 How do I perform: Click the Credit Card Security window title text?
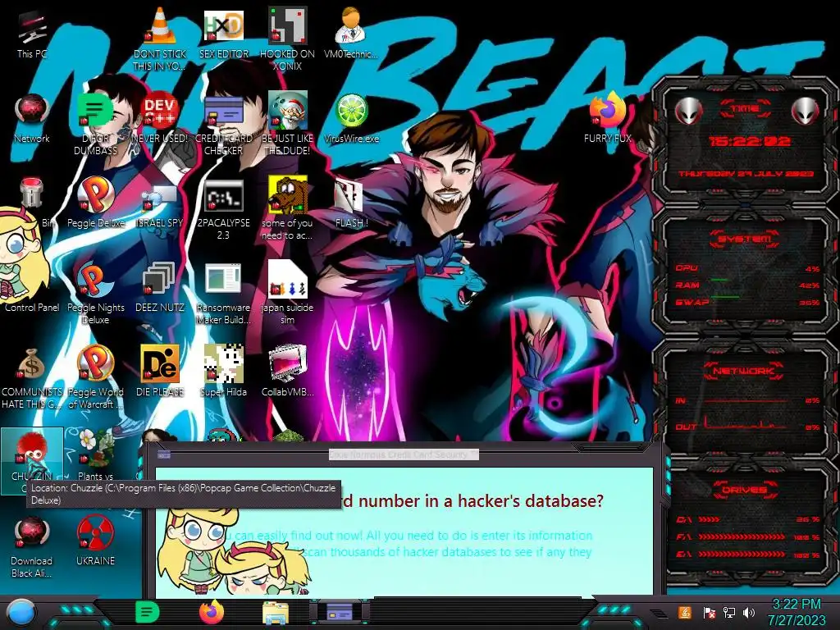(x=404, y=454)
